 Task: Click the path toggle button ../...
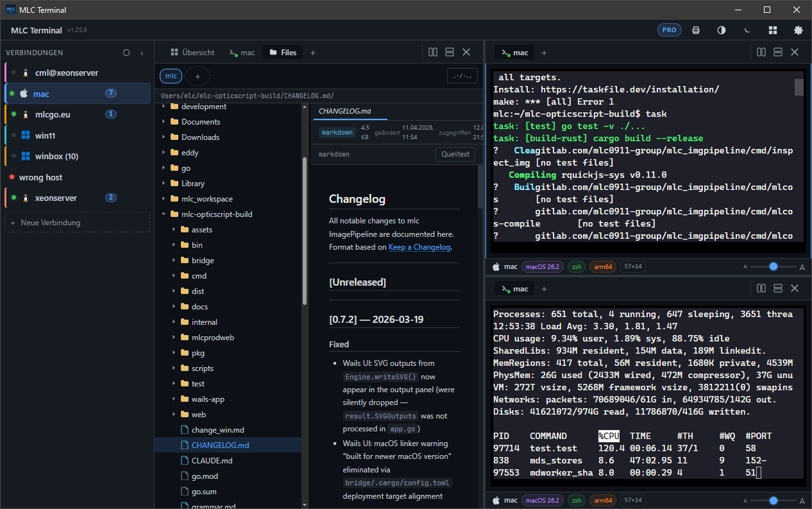[x=462, y=76]
